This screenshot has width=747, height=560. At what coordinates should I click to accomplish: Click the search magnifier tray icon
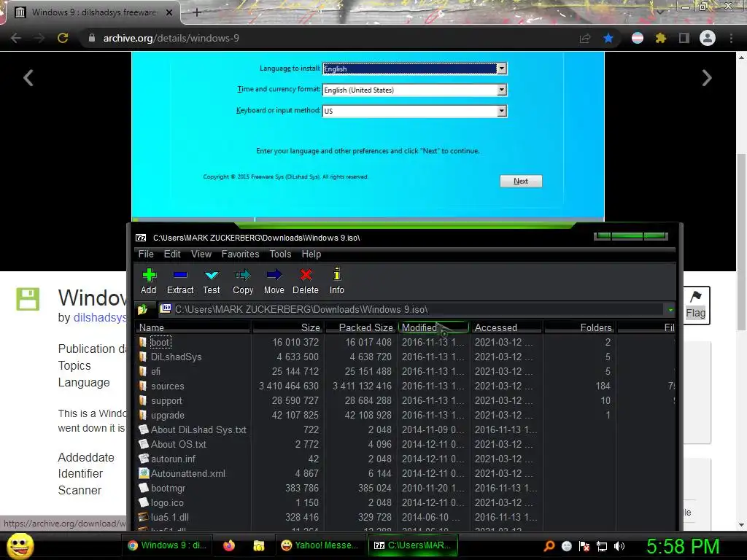(549, 546)
